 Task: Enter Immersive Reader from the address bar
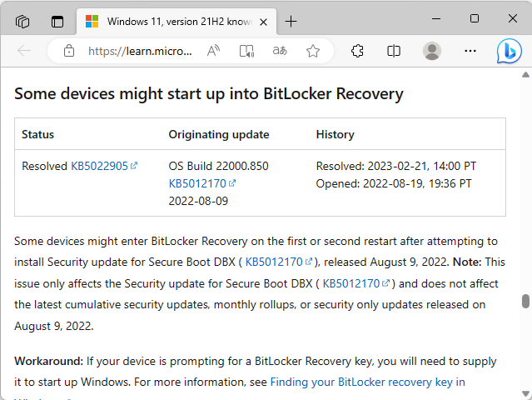click(246, 51)
